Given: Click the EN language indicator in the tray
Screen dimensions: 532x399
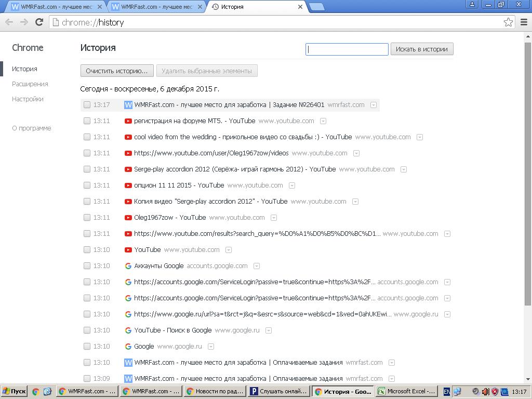Looking at the screenshot, I should click(447, 392).
